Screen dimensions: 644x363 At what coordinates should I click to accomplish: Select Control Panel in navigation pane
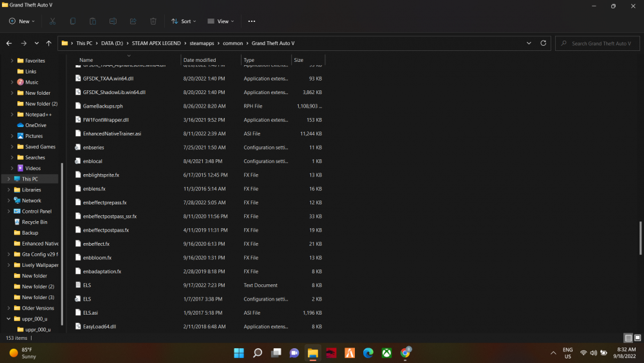click(37, 211)
